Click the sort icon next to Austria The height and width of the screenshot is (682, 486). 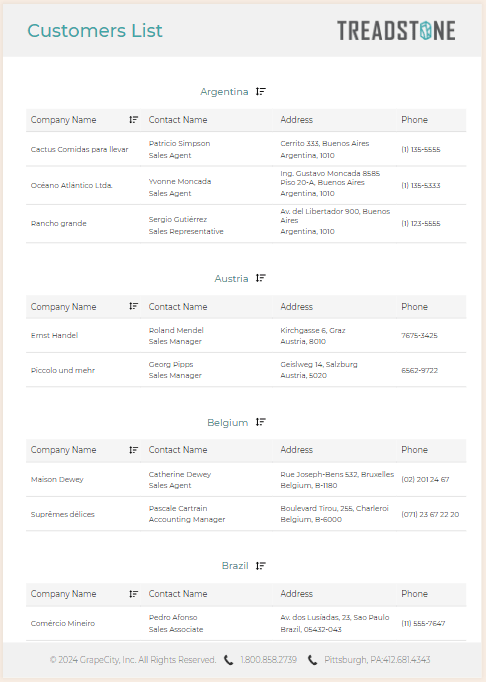pyautogui.click(x=261, y=278)
